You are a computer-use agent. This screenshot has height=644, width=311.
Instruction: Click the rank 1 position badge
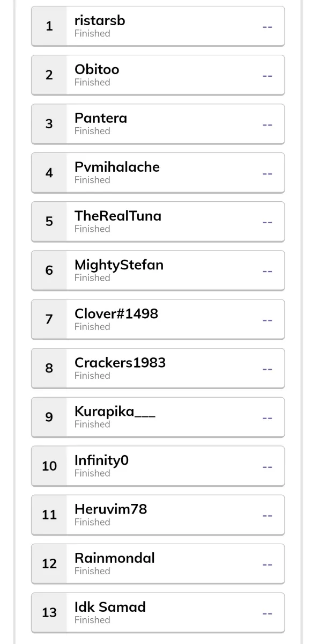click(49, 26)
